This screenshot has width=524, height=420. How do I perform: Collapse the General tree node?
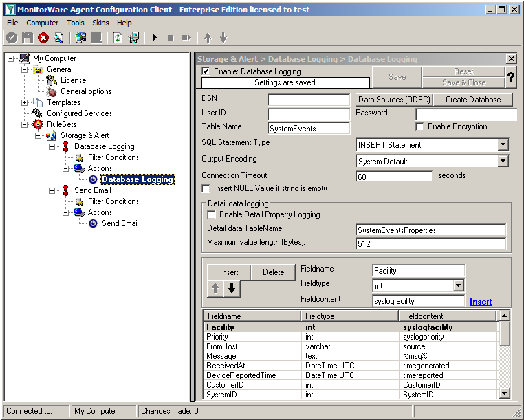[24, 70]
